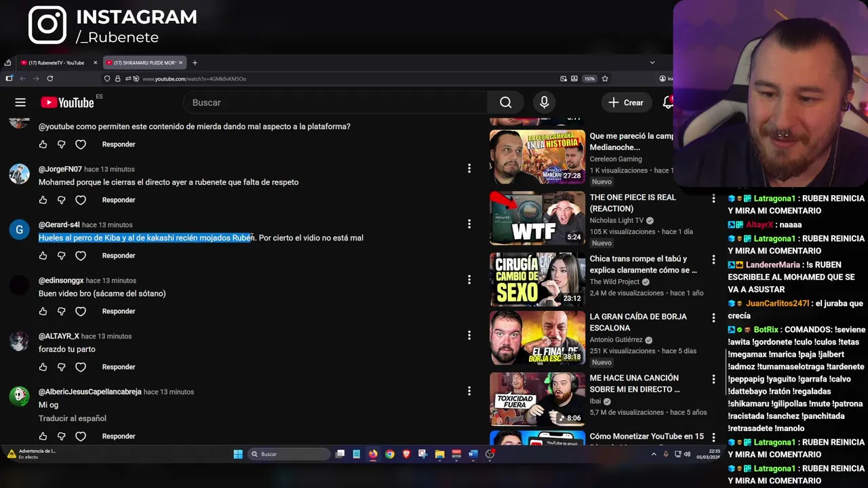Open options for Chica trans video
This screenshot has height=488, width=868.
point(713,260)
